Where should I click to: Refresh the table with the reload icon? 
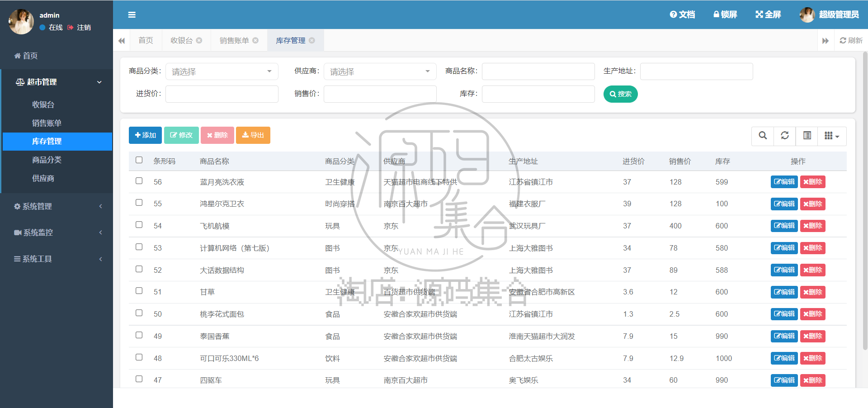(785, 136)
